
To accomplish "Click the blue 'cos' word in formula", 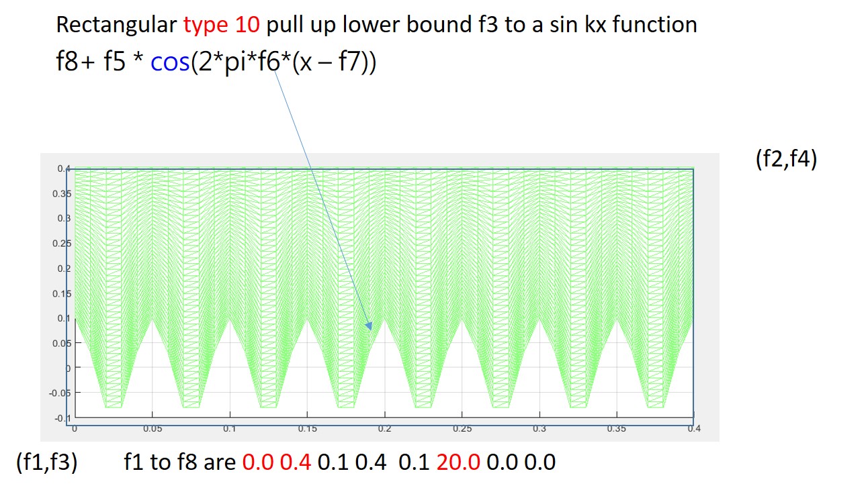I will pyautogui.click(x=171, y=62).
